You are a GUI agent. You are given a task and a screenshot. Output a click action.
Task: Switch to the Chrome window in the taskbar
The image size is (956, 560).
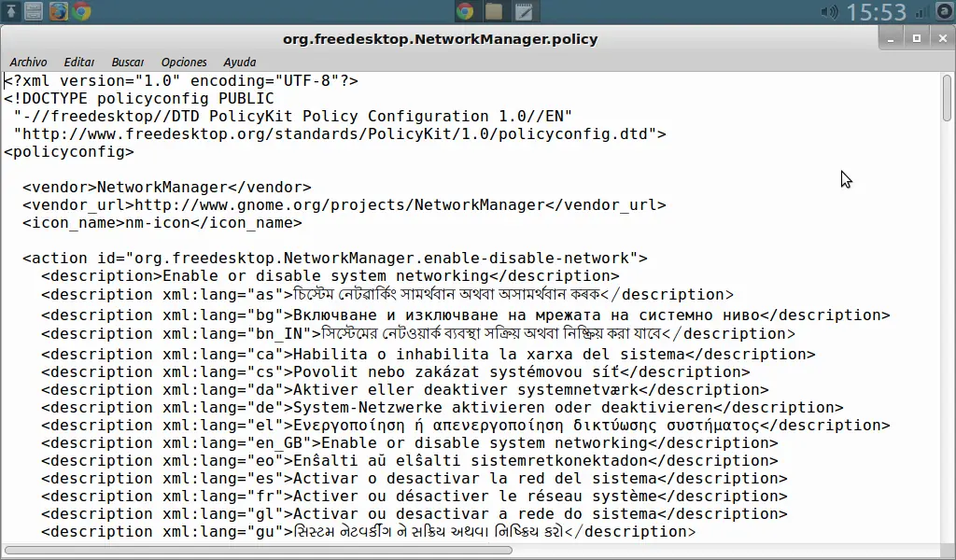click(x=465, y=11)
